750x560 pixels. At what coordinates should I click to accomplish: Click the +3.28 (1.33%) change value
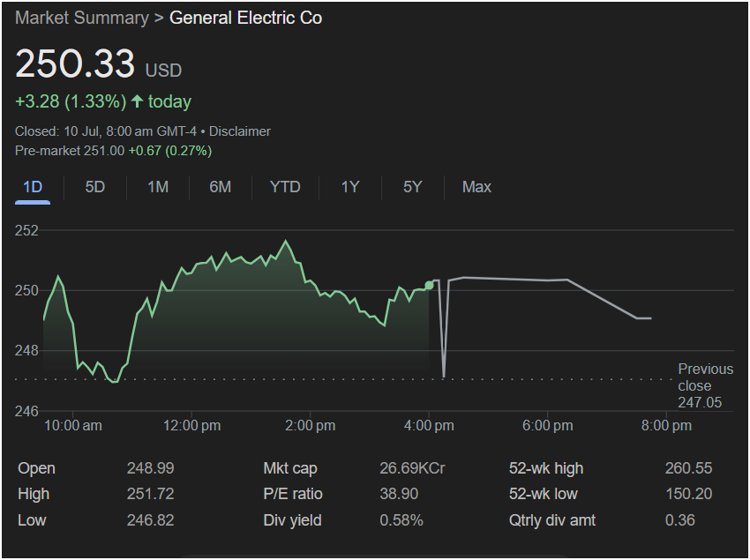pos(71,101)
